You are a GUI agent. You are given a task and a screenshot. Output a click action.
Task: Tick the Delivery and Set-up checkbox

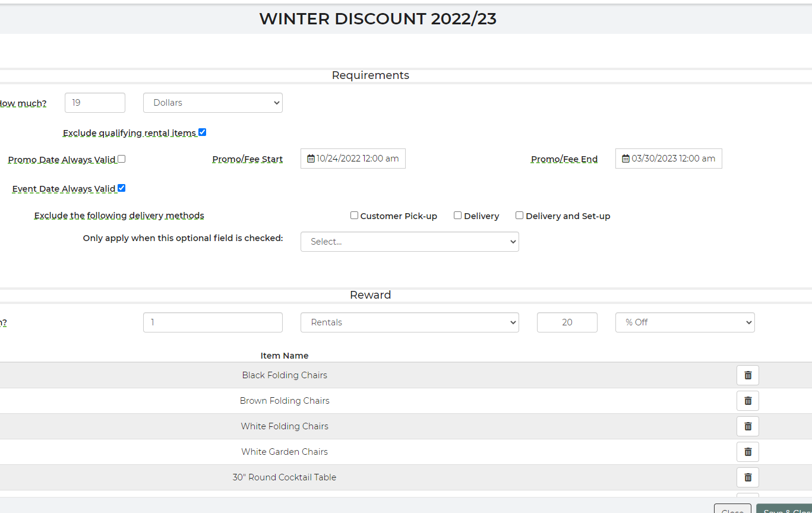(520, 216)
